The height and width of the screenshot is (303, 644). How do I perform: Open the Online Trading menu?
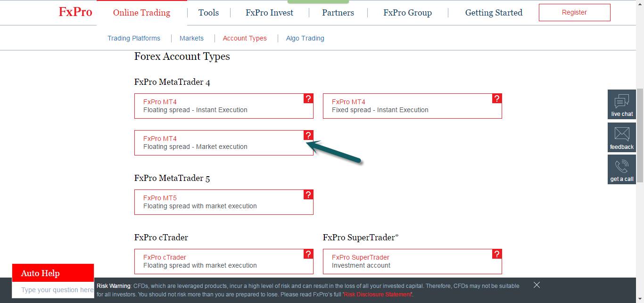(141, 13)
